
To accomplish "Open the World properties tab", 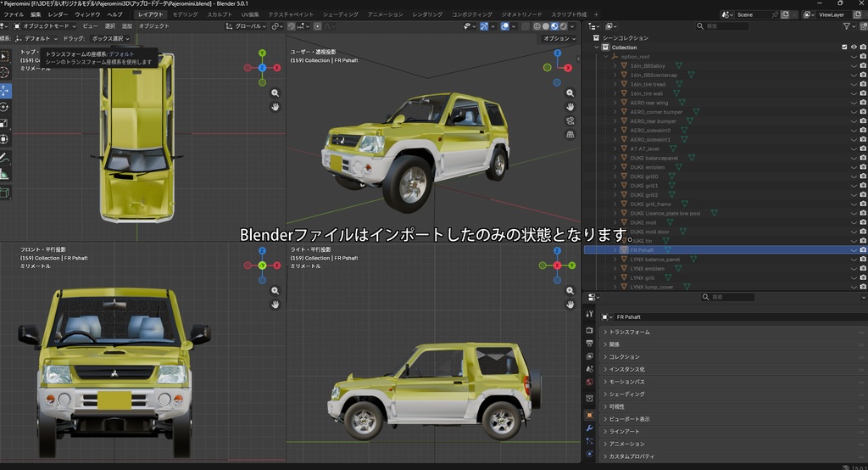I will 590,382.
